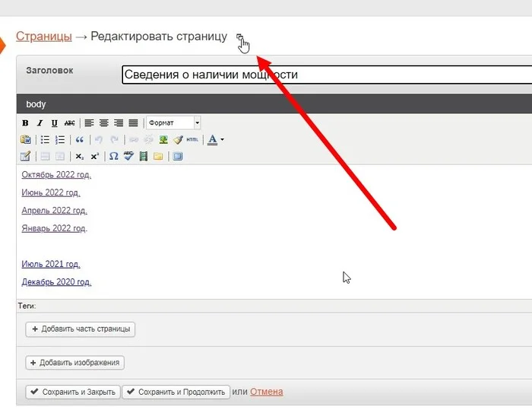Click Сохранить и Закрыть button
532x410 pixels.
pyautogui.click(x=73, y=392)
